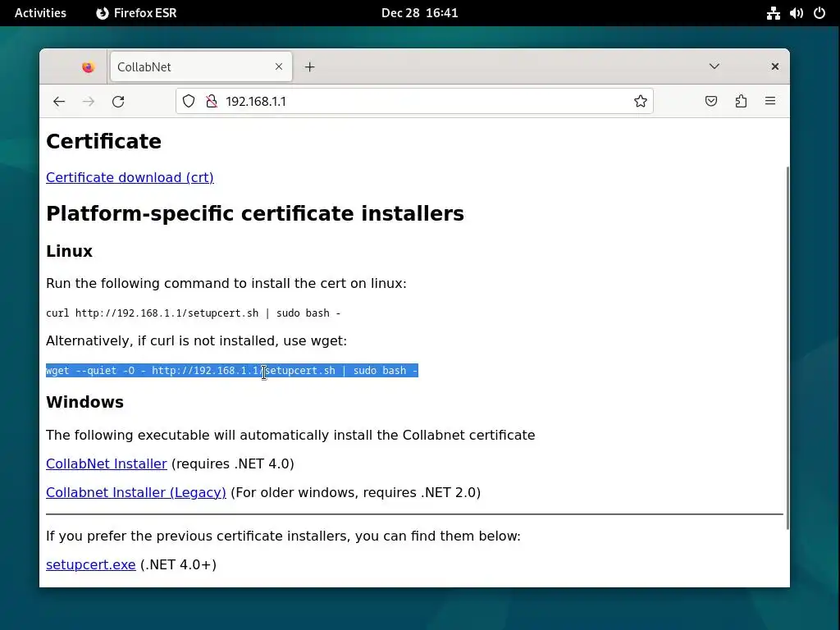This screenshot has height=630, width=840.
Task: Click the curl setupcert.sh command text
Action: click(193, 313)
